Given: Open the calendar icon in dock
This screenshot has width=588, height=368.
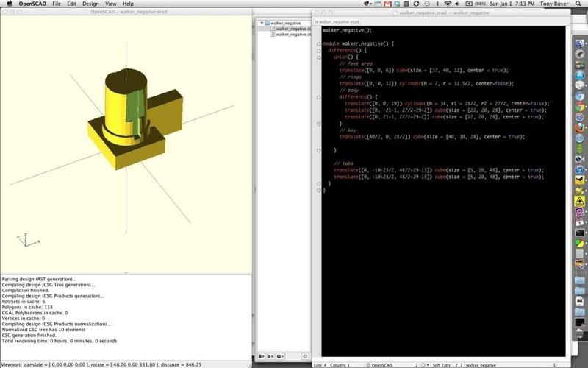Looking at the screenshot, I should [x=579, y=222].
